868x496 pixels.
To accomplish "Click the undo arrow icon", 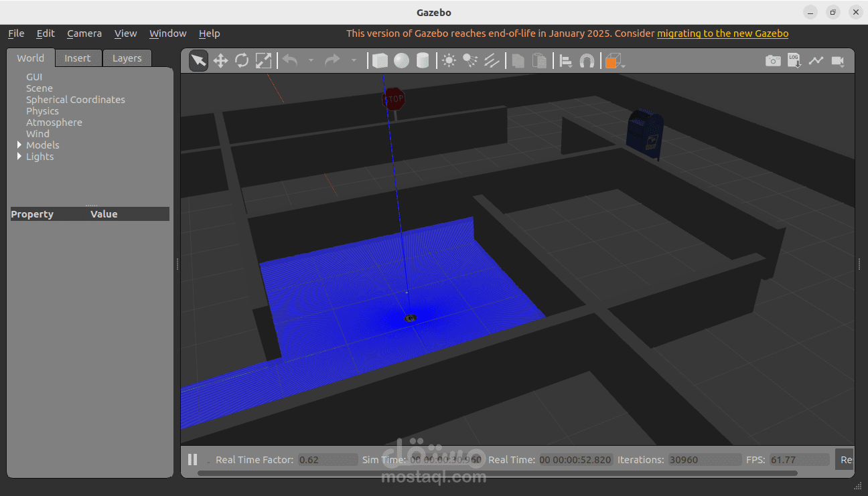I will click(x=289, y=60).
